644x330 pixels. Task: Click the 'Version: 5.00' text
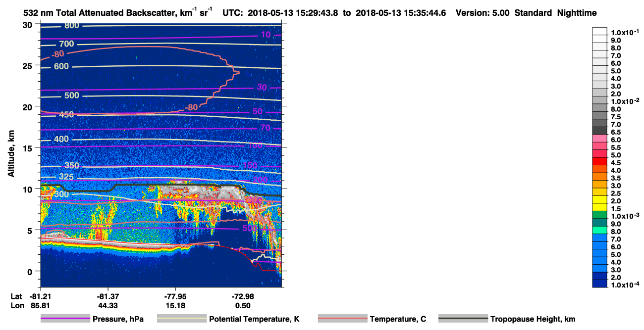tap(482, 13)
